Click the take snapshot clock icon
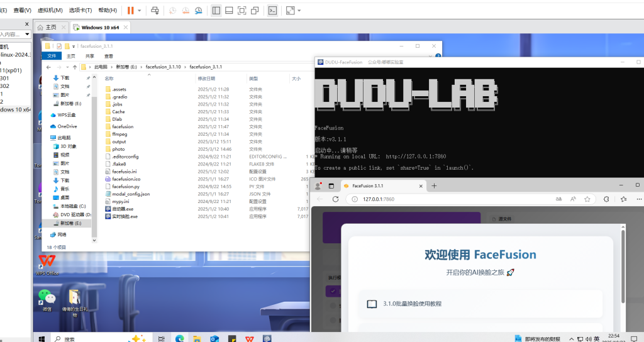 (x=171, y=11)
